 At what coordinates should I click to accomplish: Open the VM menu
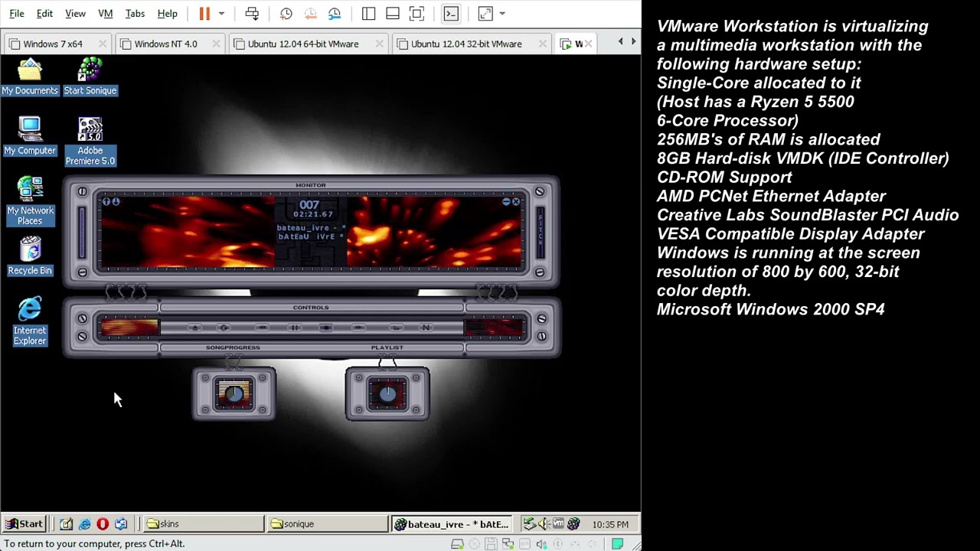pyautogui.click(x=106, y=14)
